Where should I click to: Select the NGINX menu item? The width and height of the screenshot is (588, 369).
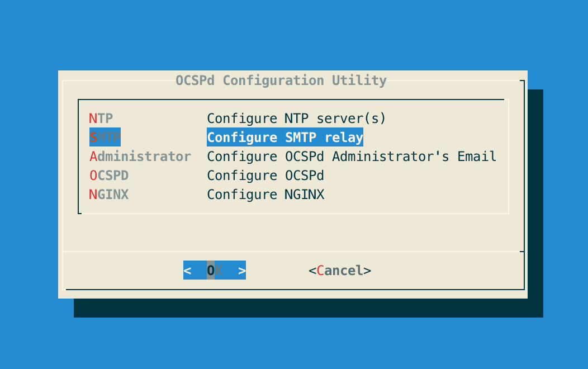click(x=108, y=194)
